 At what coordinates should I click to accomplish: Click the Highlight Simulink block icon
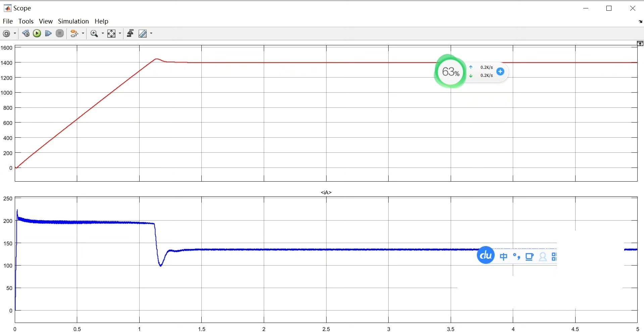[75, 34]
